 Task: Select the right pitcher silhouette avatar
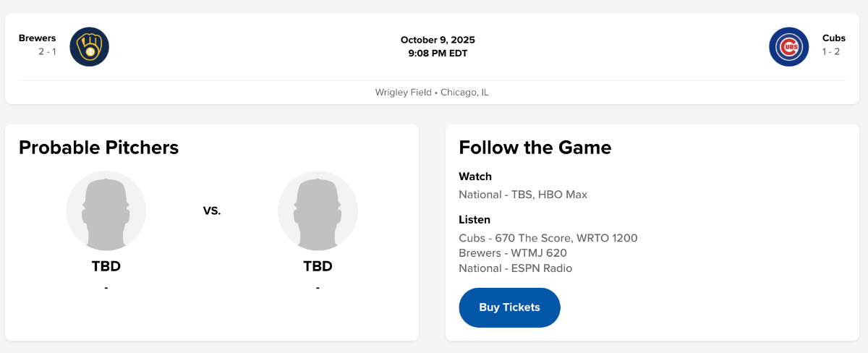click(318, 210)
